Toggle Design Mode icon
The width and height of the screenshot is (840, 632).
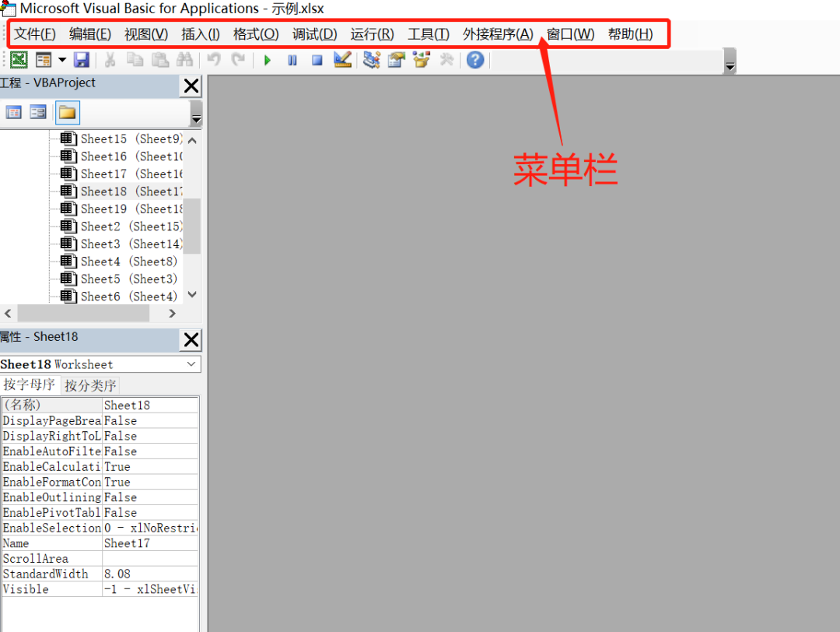[342, 59]
